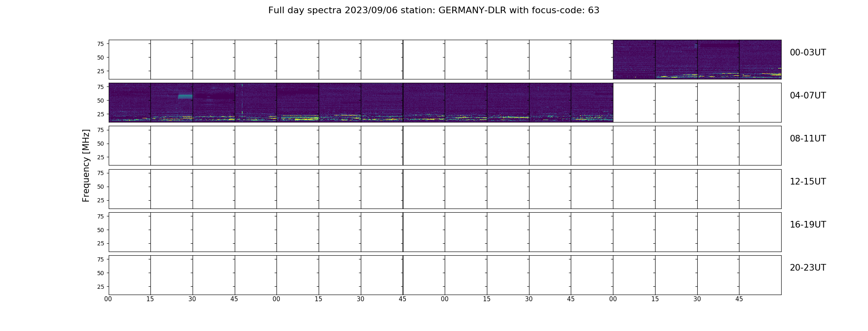868x331 pixels.
Task: Click the '75' tick label of the 12-15UT row
Action: coord(100,173)
